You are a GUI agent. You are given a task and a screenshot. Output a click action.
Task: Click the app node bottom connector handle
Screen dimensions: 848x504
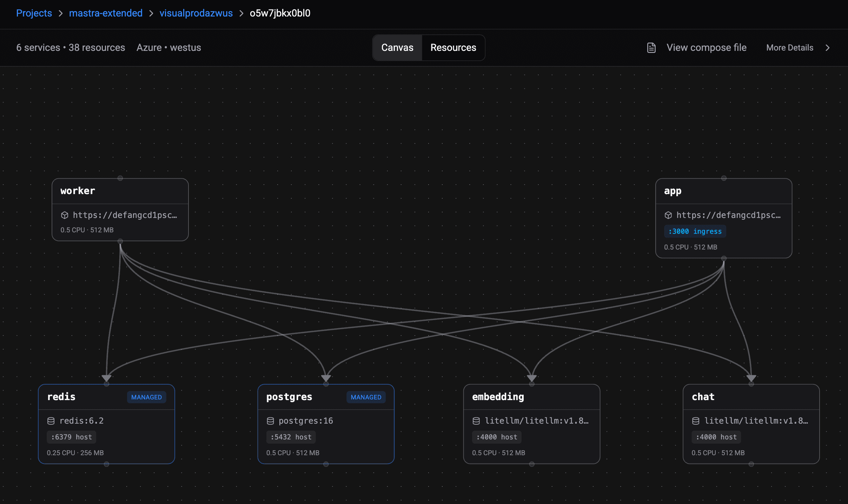[724, 258]
